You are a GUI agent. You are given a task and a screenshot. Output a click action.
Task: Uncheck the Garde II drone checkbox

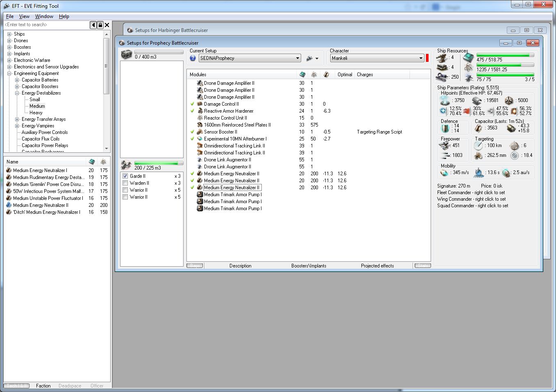125,176
